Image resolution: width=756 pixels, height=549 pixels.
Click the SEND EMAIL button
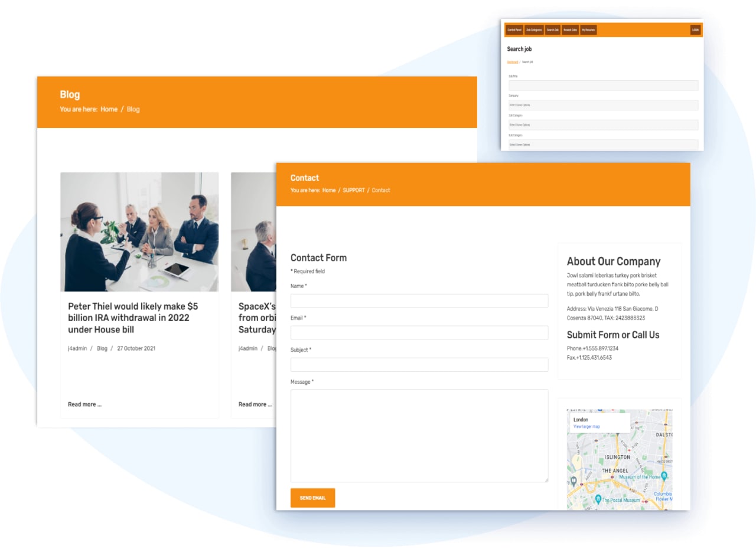(312, 498)
